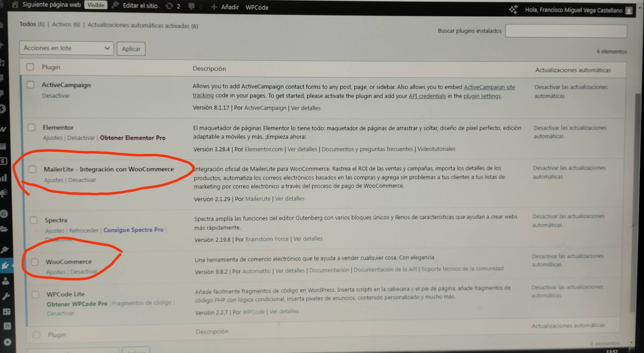Check the WooCommerce plugin checkbox
This screenshot has width=644, height=353.
[x=35, y=262]
